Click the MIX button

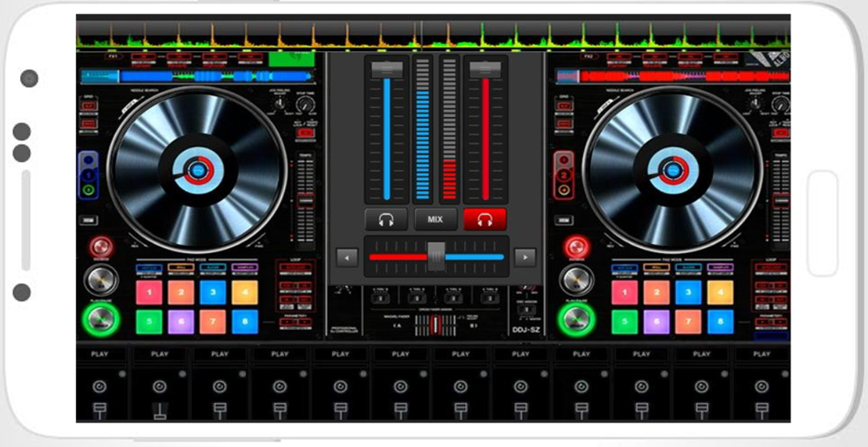[436, 219]
